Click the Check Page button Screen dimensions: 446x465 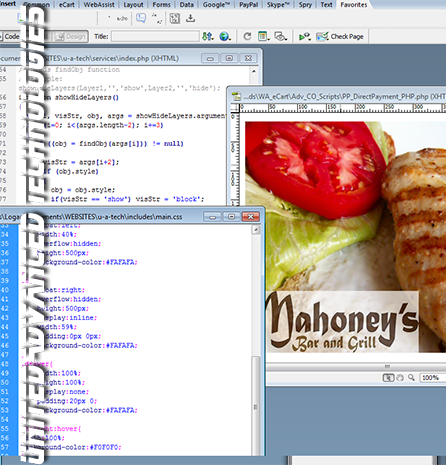[x=340, y=36]
